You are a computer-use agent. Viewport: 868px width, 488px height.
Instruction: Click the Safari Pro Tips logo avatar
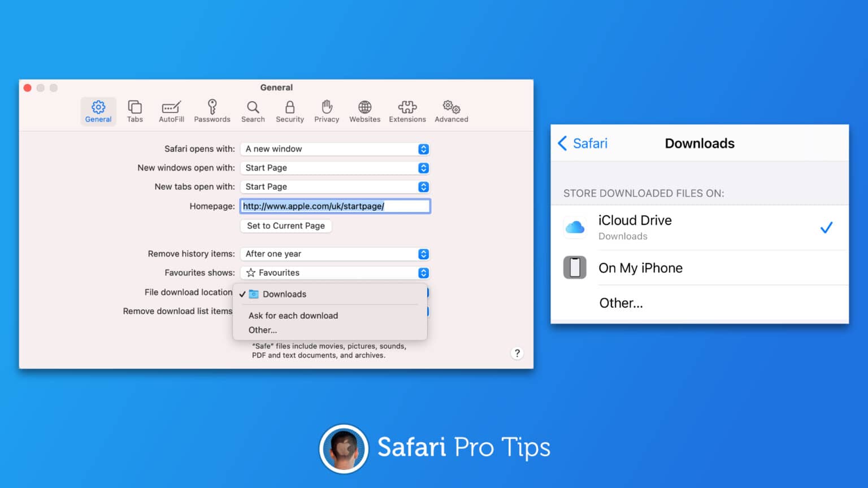344,449
